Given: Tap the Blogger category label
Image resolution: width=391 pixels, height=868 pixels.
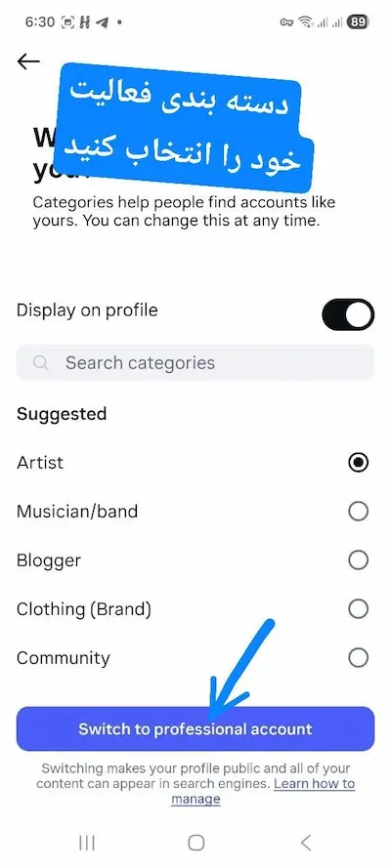Looking at the screenshot, I should (49, 560).
